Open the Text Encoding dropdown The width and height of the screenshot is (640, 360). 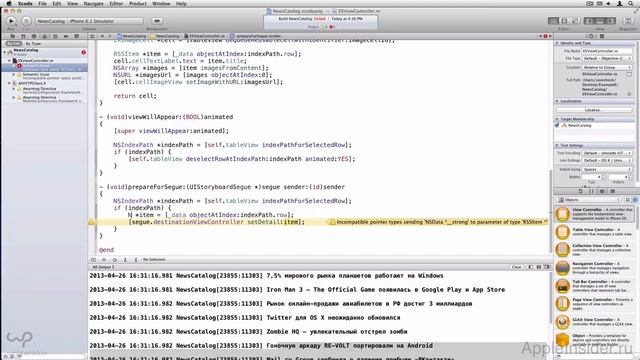(607, 153)
